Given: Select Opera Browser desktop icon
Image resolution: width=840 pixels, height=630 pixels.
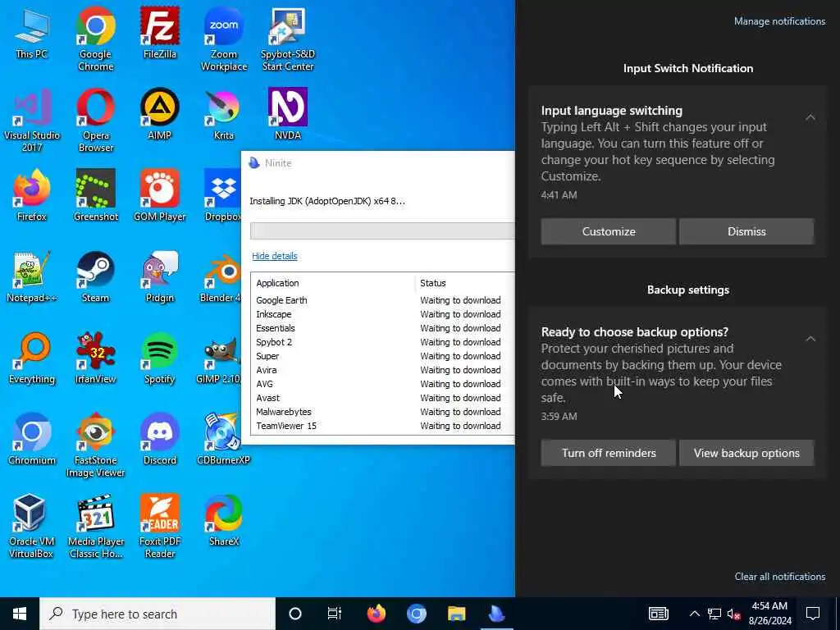Looking at the screenshot, I should [95, 120].
